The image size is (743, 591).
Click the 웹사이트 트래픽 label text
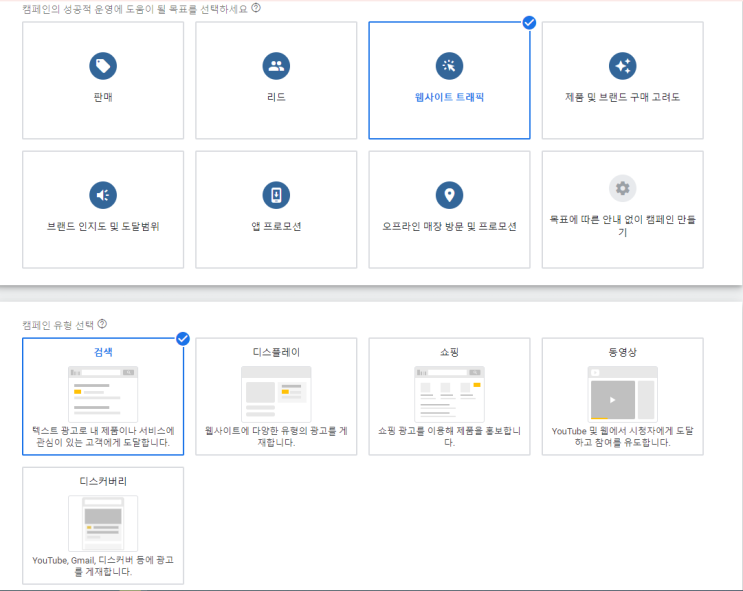click(x=449, y=97)
